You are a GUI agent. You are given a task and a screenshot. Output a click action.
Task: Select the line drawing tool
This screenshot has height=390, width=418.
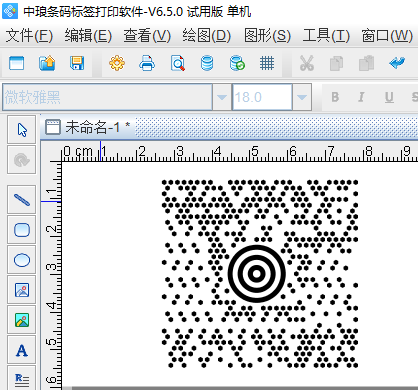22,200
